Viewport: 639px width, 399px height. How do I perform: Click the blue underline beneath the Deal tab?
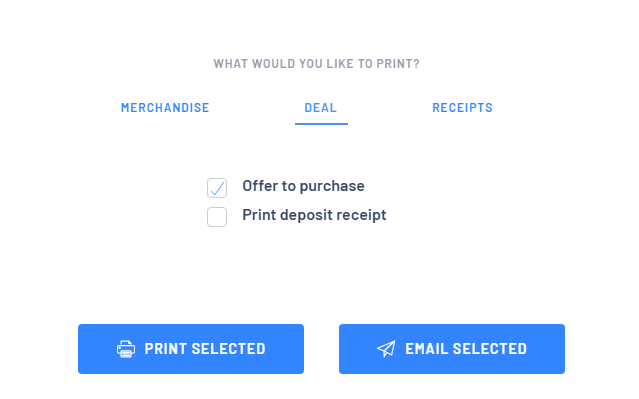pyautogui.click(x=322, y=123)
